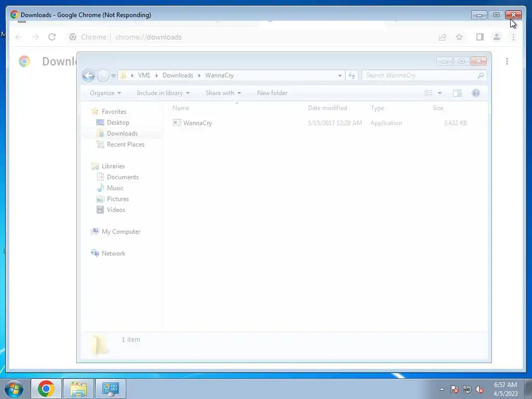The image size is (532, 399).
Task: Go forward in Chrome browser
Action: 36,37
